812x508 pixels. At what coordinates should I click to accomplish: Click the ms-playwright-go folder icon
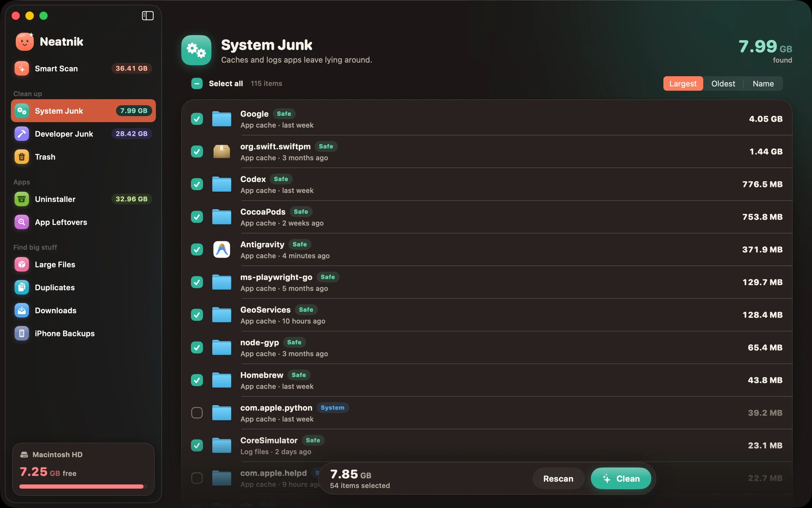(x=222, y=282)
